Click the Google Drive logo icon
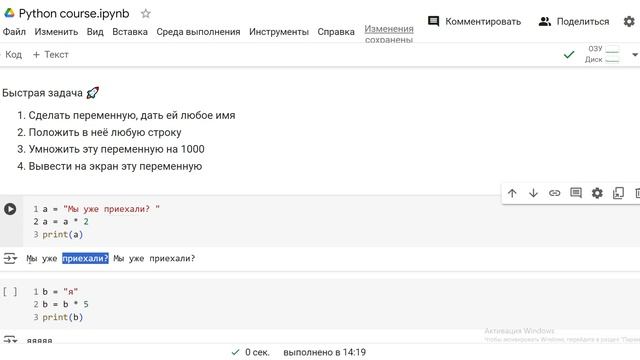The width and height of the screenshot is (640, 360). coord(9,13)
